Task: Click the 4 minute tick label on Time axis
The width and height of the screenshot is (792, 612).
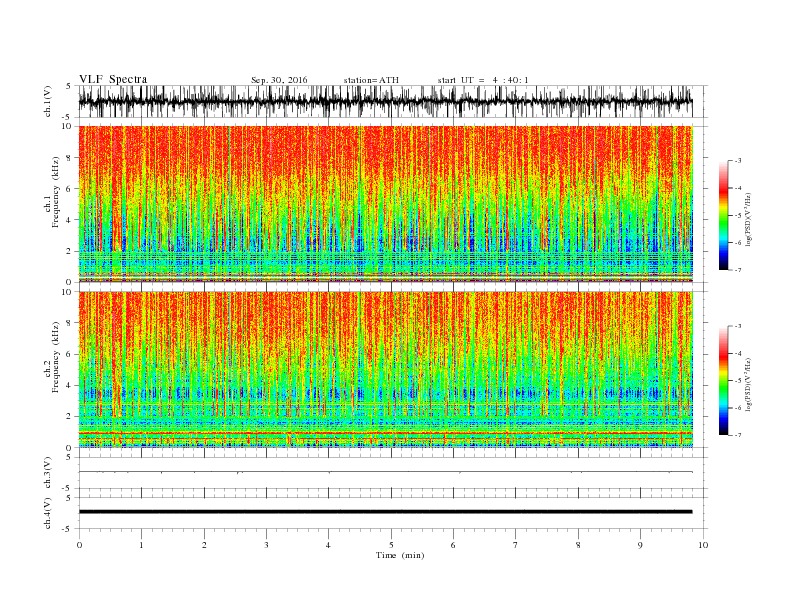Action: coord(329,545)
